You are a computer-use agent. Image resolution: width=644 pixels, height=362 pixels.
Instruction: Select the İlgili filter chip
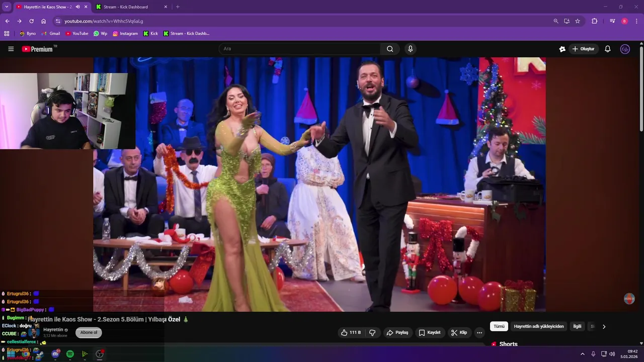point(577,326)
